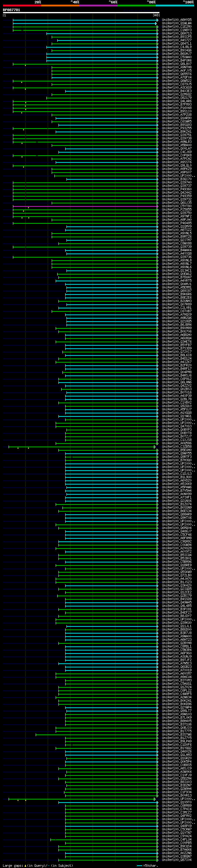
Task: Select the UniRef100_A4S7Z7 label
Action: (x=177, y=40)
